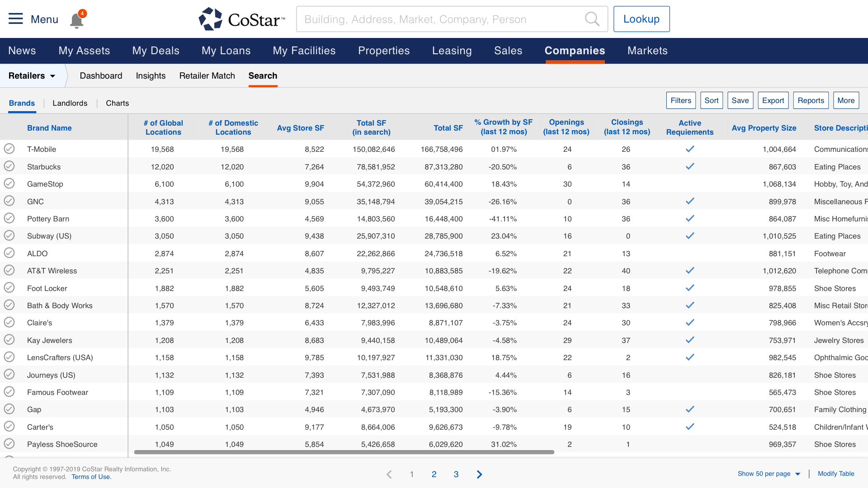The width and height of the screenshot is (868, 488).
Task: Sort by Avg Store SF column
Action: coord(300,128)
